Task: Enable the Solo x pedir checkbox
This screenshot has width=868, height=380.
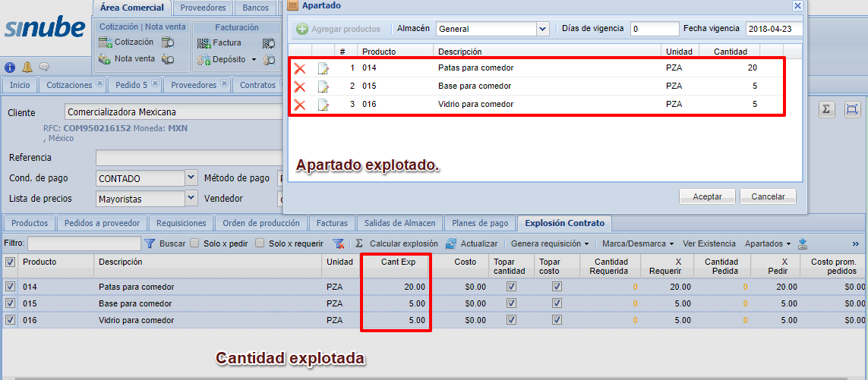Action: pyautogui.click(x=195, y=243)
